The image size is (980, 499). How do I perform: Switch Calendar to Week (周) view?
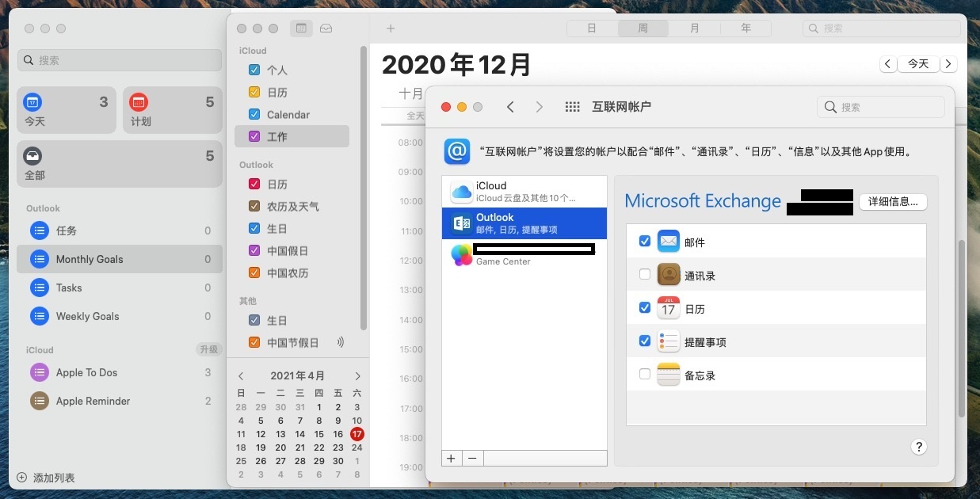point(643,29)
